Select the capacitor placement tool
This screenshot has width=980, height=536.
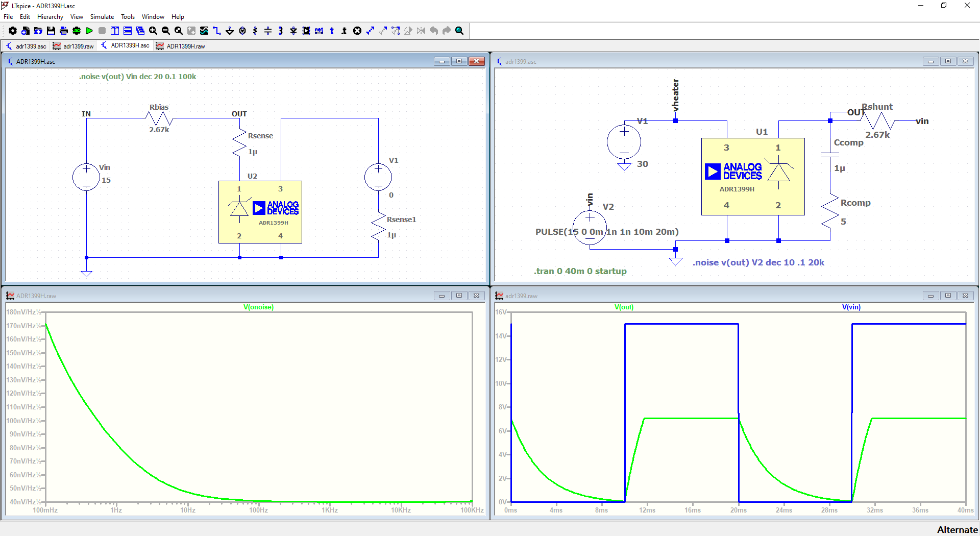(x=268, y=31)
